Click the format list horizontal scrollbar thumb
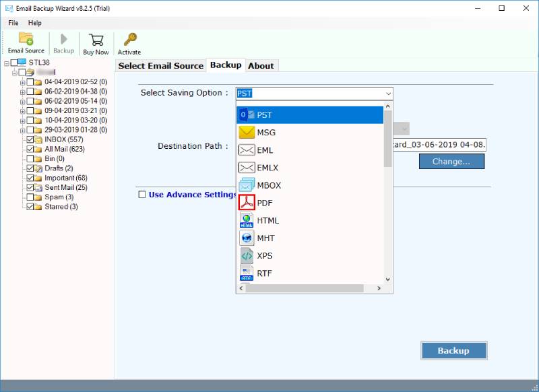The width and height of the screenshot is (539, 392). pos(305,288)
